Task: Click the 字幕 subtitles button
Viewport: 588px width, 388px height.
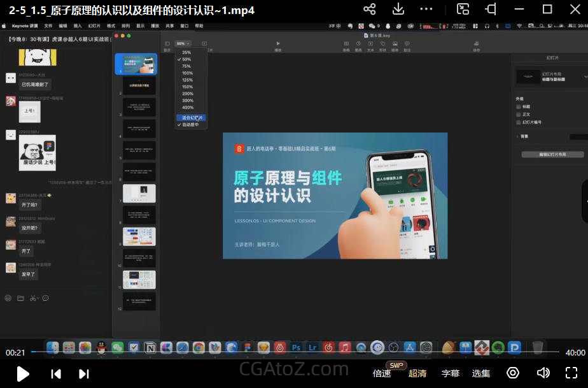Action: pyautogui.click(x=451, y=373)
